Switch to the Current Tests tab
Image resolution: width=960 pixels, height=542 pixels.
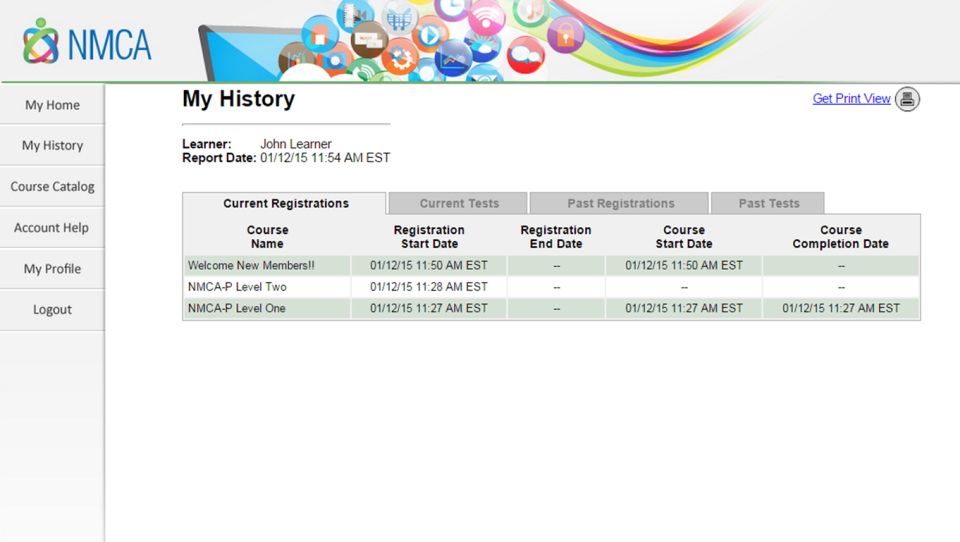[459, 203]
